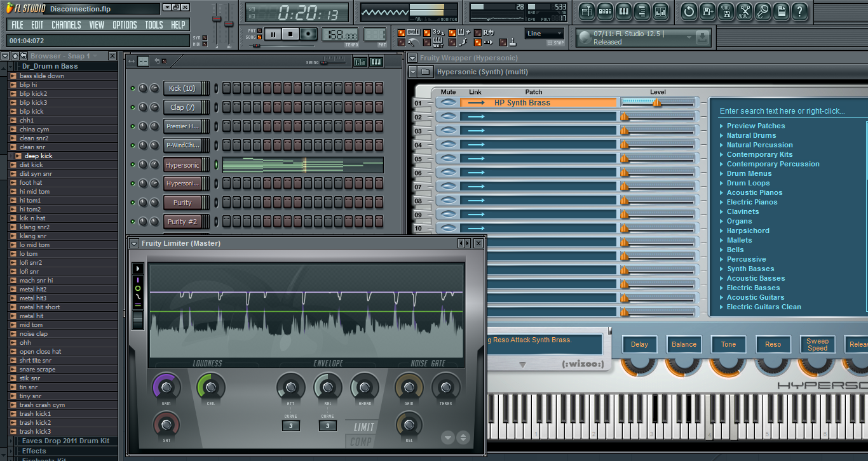Open the Step Sequencer window icon
The width and height of the screenshot is (868, 461).
coord(605,11)
